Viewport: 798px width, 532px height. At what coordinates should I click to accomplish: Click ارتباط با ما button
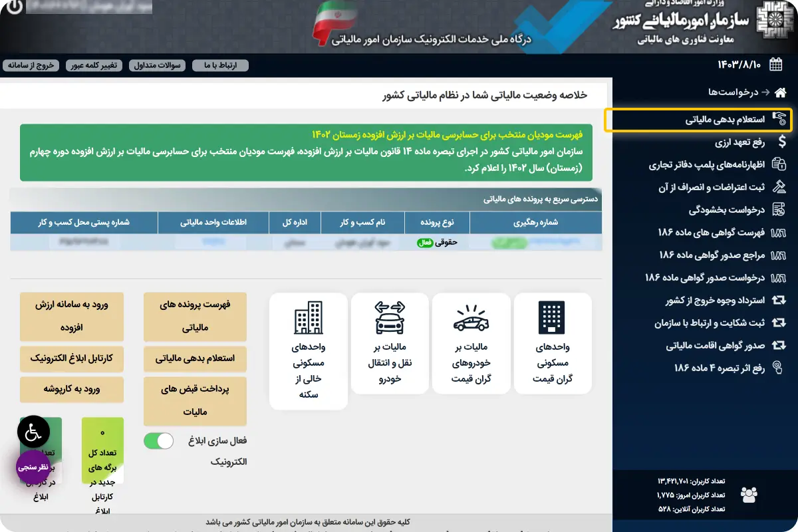[x=220, y=65]
